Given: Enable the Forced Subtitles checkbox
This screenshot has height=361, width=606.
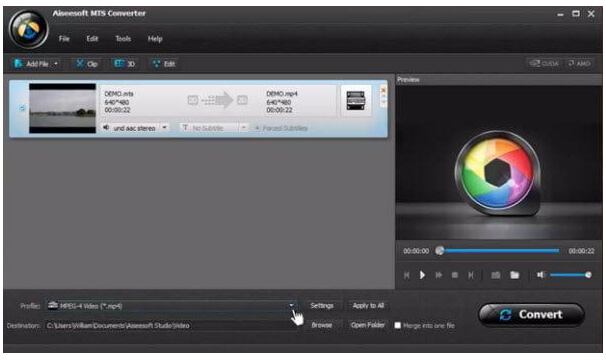Looking at the screenshot, I should tap(257, 128).
